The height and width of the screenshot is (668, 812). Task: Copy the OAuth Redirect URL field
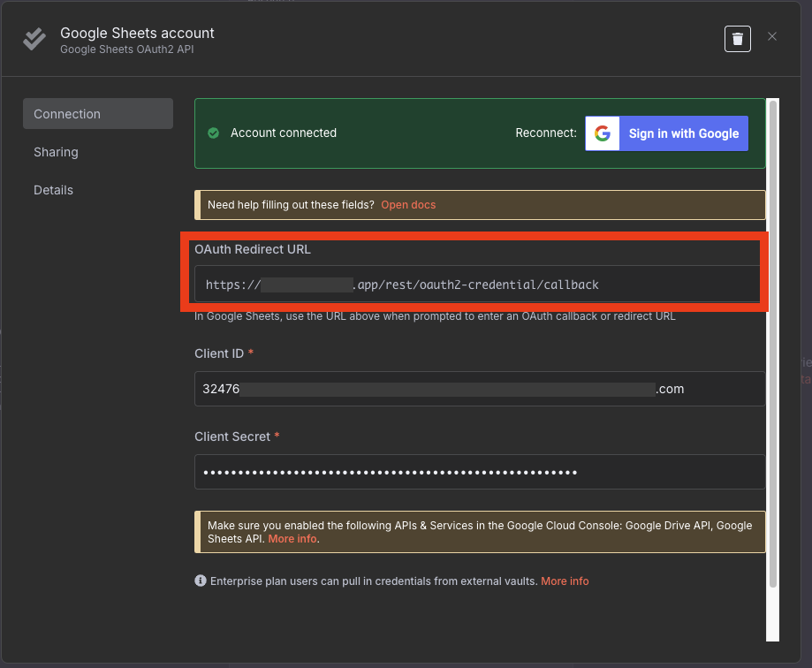477,285
